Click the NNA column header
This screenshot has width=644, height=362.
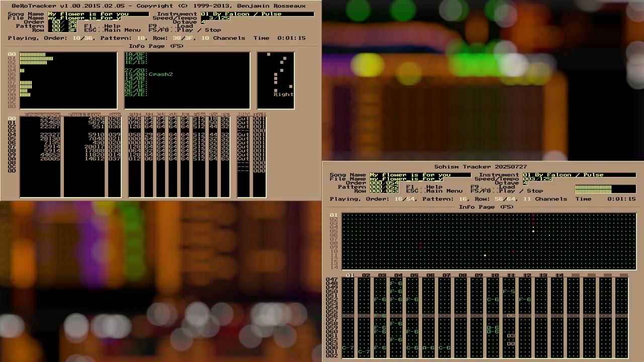244,115
